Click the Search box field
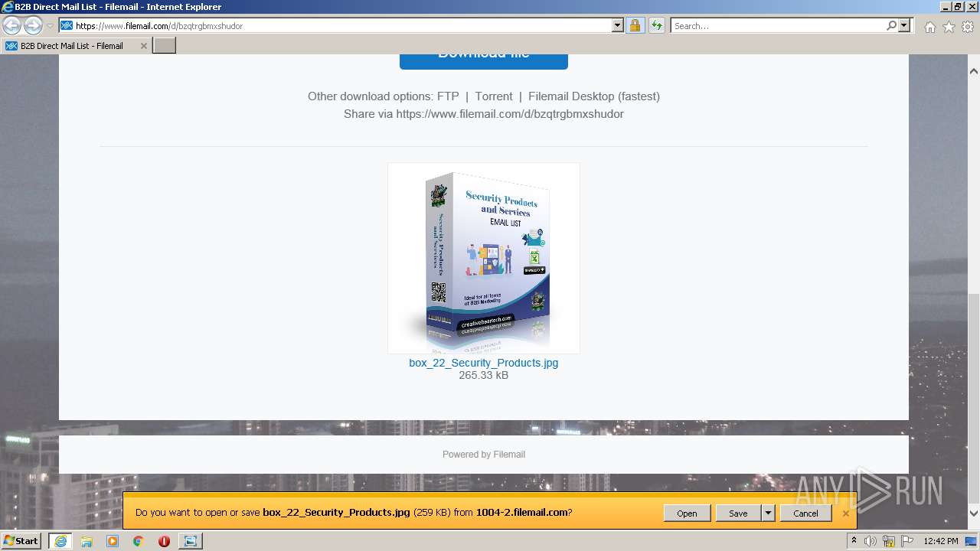Viewport: 980px width, 551px height. (778, 25)
